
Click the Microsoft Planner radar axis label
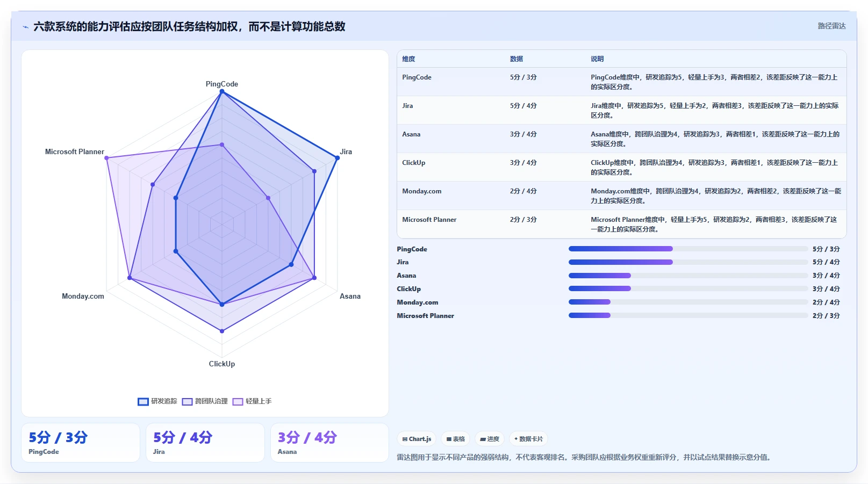75,152
